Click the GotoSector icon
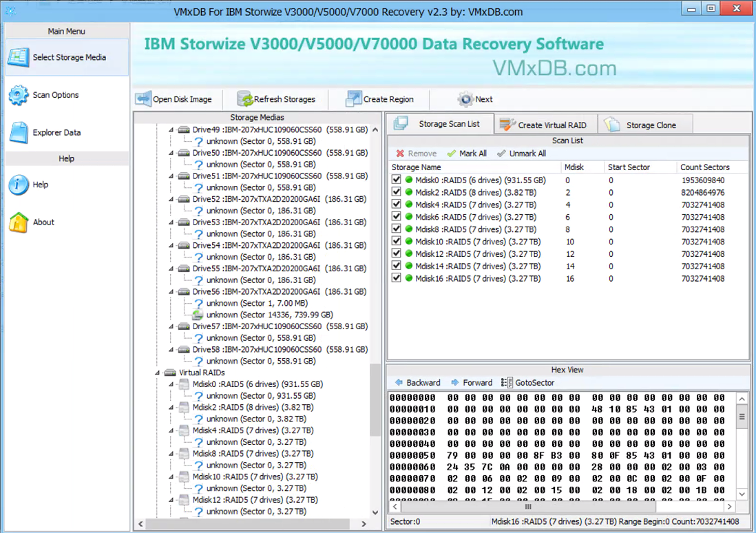 coord(507,382)
